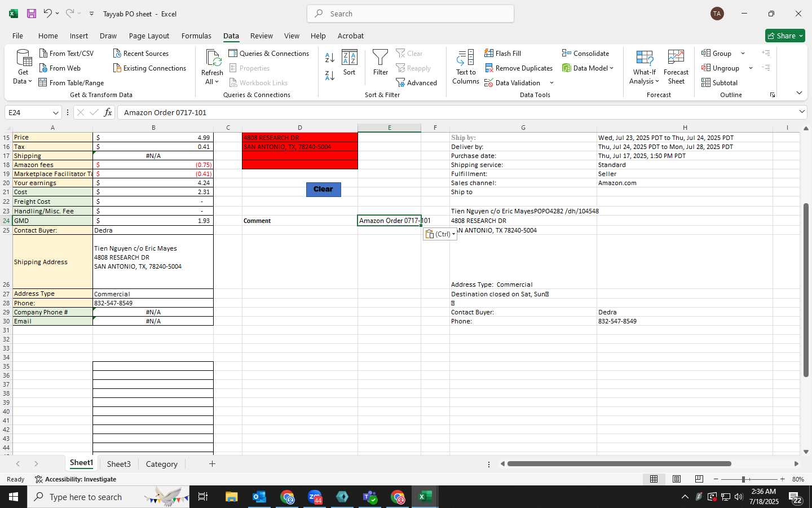Open Data Validation dropdown arrow
812x508 pixels.
click(551, 83)
